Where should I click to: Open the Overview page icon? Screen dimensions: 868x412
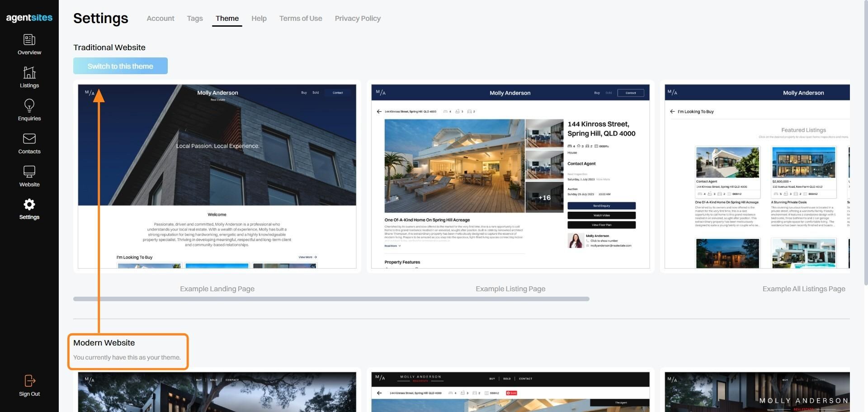(x=29, y=40)
